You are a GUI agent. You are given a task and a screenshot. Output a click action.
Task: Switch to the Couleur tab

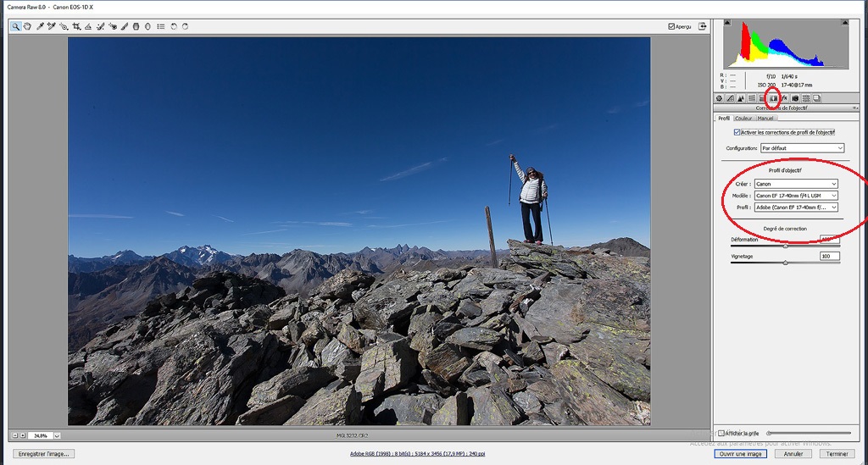(x=743, y=119)
